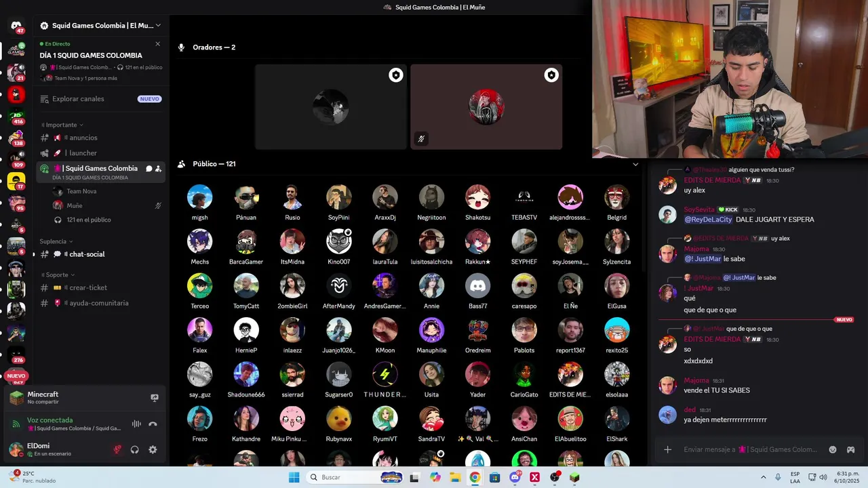The height and width of the screenshot is (488, 868).
Task: Toggle headphones deafen for ElDomi
Action: [x=135, y=449]
